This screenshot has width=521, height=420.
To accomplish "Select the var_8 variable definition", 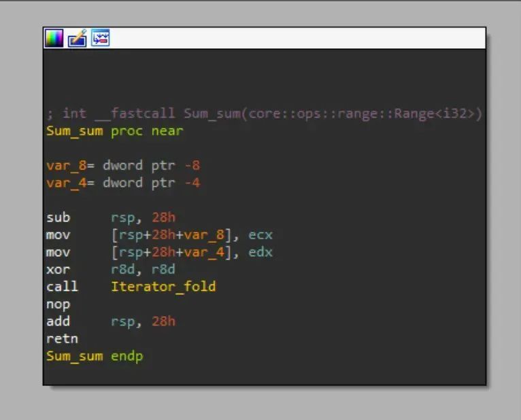I will [123, 165].
